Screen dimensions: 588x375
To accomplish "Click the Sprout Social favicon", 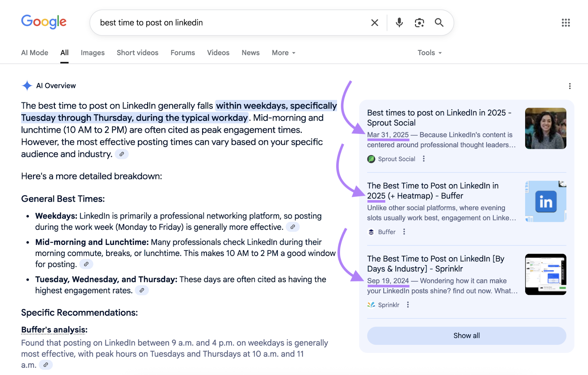I will [371, 159].
